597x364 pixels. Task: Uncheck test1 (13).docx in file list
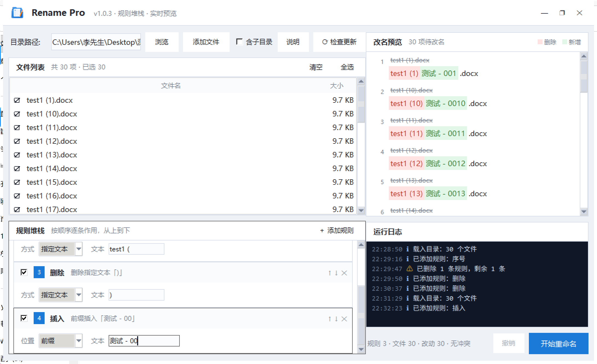(x=17, y=155)
